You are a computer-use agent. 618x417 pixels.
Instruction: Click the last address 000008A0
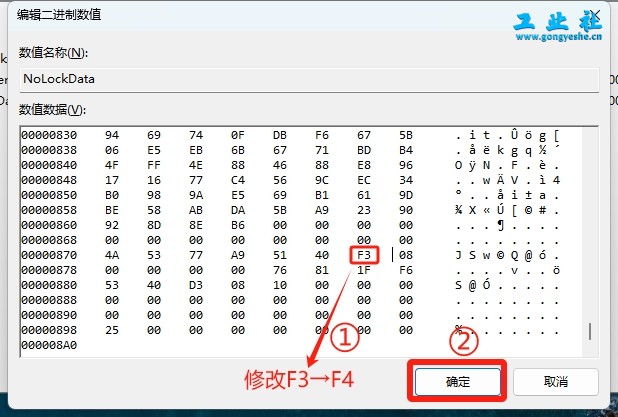pos(49,345)
